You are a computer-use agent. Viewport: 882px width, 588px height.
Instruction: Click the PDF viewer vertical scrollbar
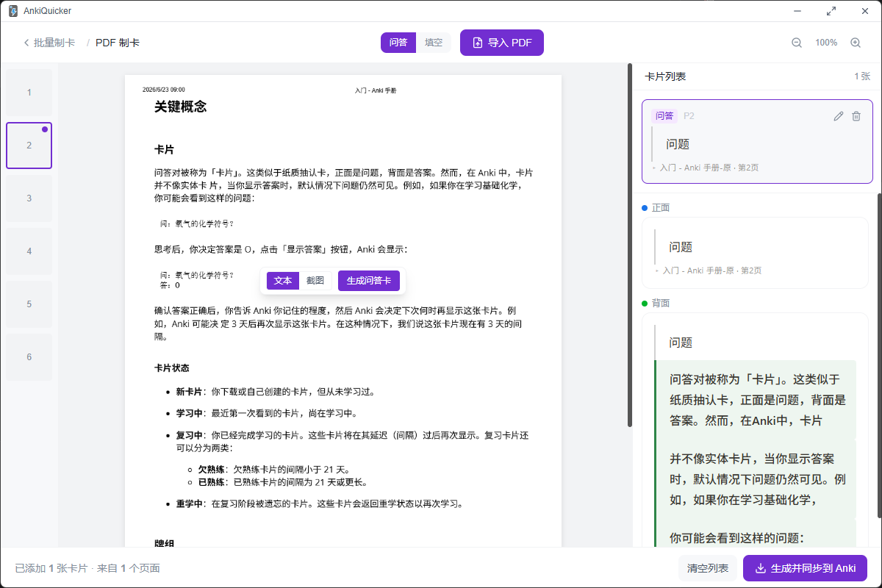[x=630, y=245]
